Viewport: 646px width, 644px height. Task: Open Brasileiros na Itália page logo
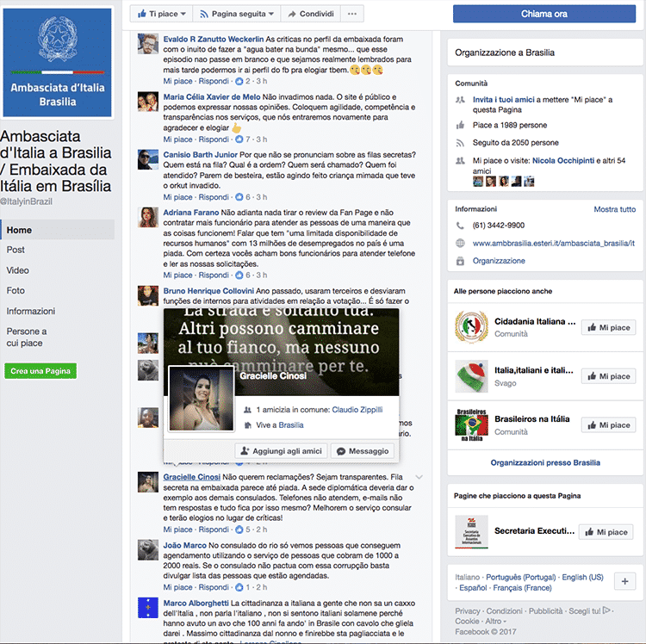pos(471,425)
